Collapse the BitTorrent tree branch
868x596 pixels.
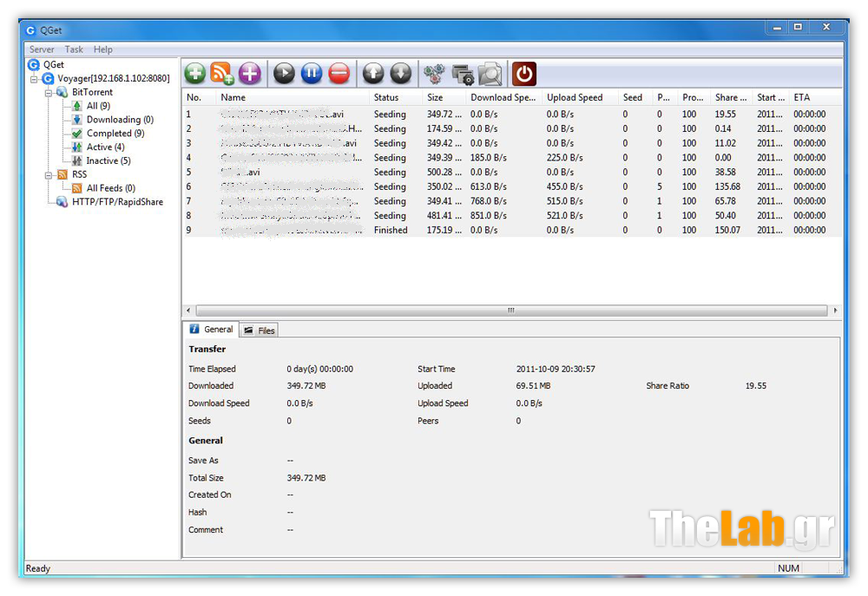(49, 92)
